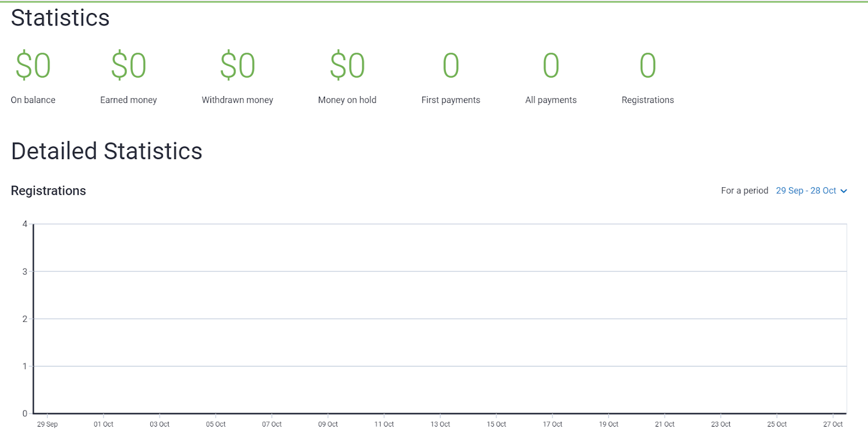The height and width of the screenshot is (438, 868).
Task: Click the $0 Withdrawn money value
Action: pyautogui.click(x=238, y=66)
